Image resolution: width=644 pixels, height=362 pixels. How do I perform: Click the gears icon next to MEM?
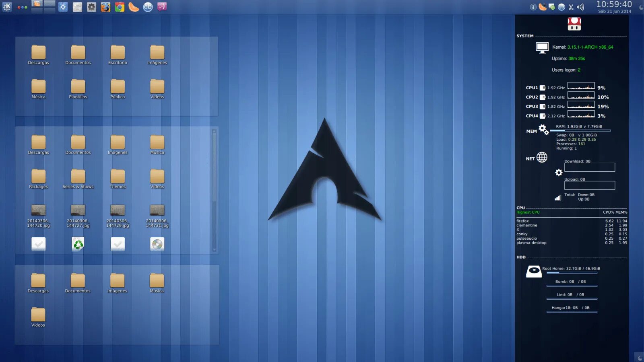click(x=543, y=130)
